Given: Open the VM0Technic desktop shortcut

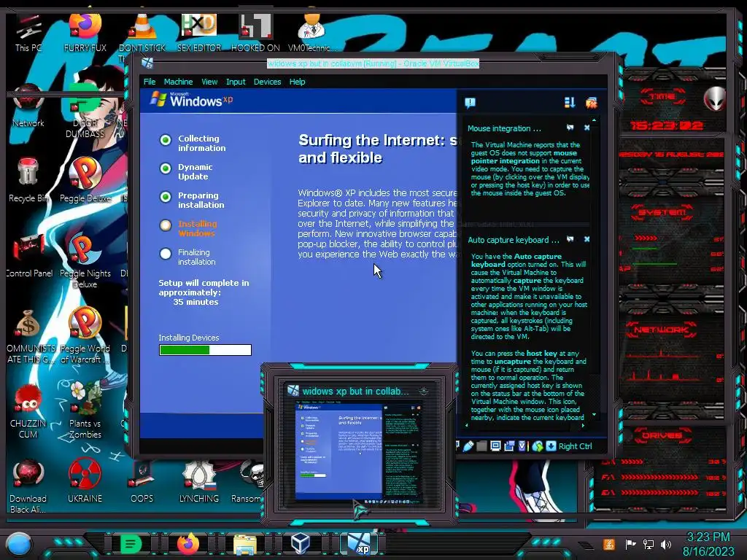Looking at the screenshot, I should [311, 32].
